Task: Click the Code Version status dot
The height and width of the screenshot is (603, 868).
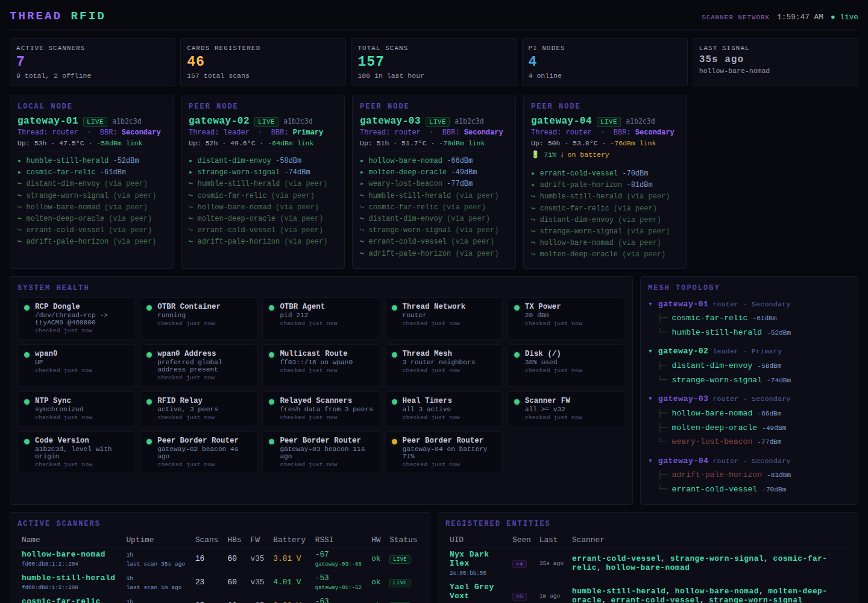Action: [x=27, y=441]
